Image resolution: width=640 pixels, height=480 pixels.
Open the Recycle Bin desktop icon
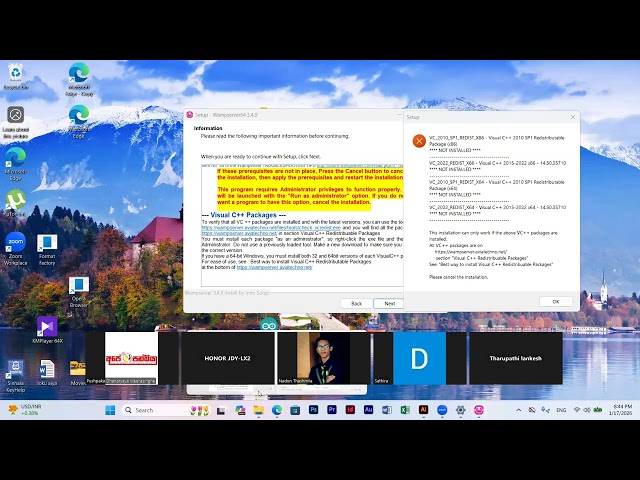tap(16, 76)
